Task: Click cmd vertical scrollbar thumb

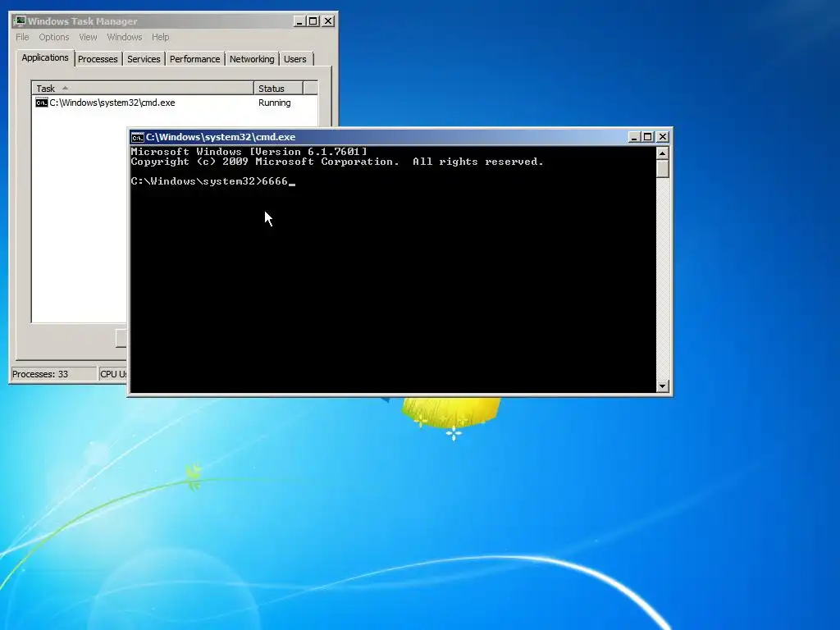Action: pyautogui.click(x=663, y=169)
